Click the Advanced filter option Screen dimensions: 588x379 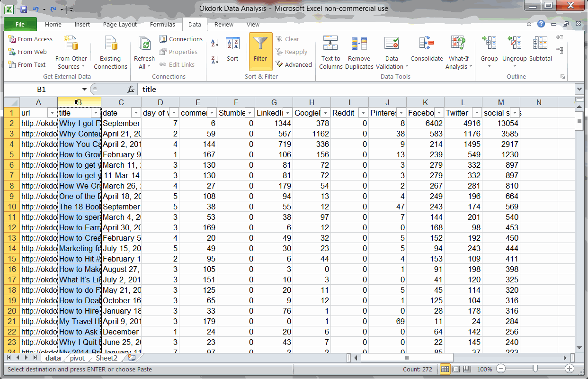294,64
